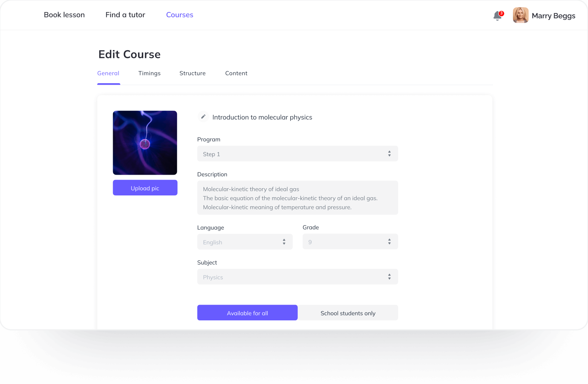This screenshot has height=384, width=588.
Task: Click the red notification count badge
Action: 501,13
